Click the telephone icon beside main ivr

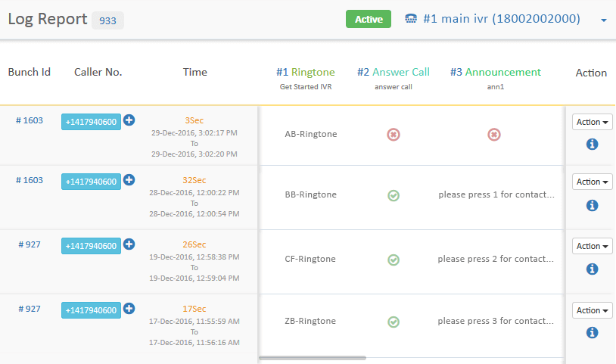click(x=410, y=18)
